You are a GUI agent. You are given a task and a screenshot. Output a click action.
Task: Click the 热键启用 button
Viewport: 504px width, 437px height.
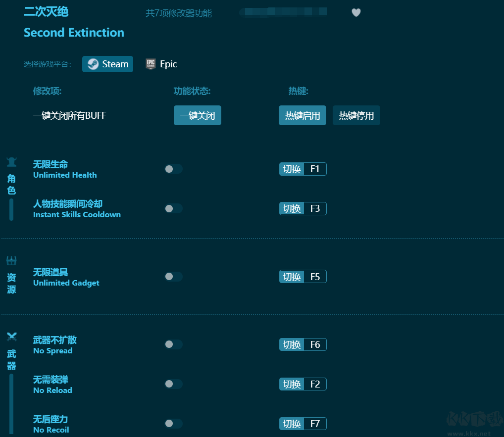tap(302, 116)
